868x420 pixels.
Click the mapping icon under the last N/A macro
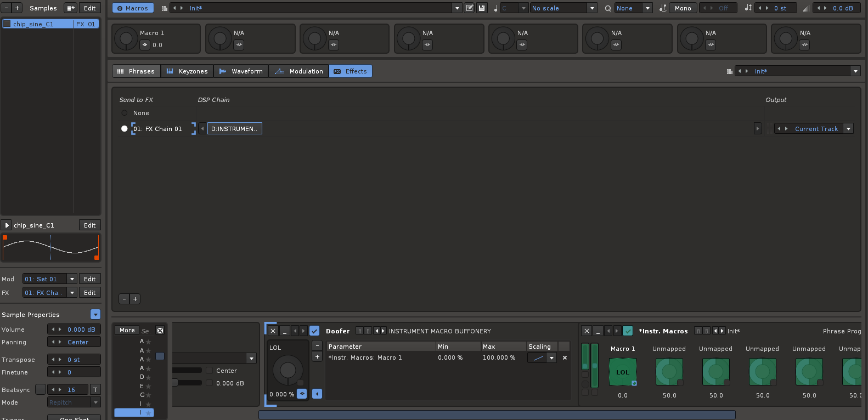804,45
